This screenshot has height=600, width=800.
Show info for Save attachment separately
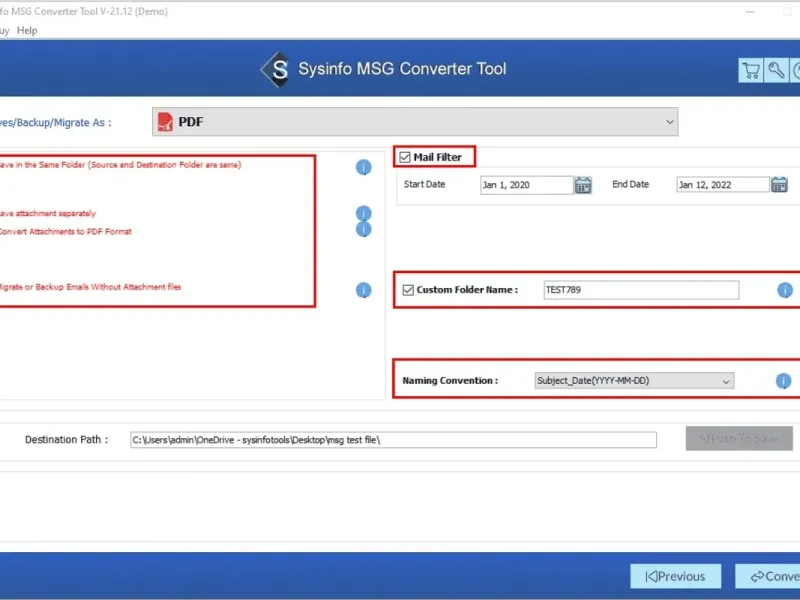363,212
